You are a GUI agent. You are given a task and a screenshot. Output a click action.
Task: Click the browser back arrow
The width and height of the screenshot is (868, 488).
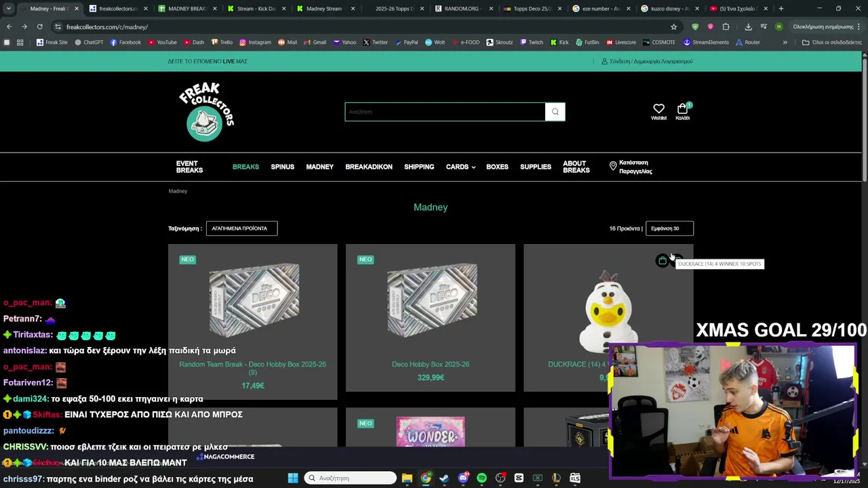pos(9,26)
